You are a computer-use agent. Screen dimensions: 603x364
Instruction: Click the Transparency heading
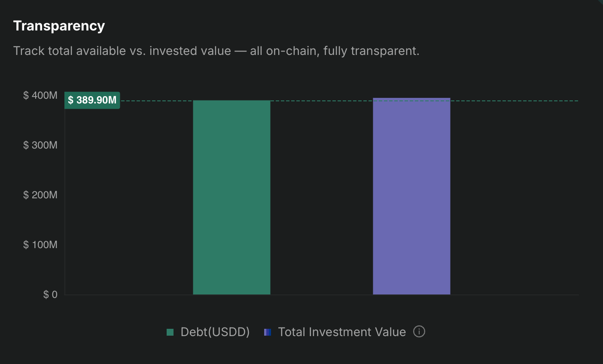pos(59,26)
